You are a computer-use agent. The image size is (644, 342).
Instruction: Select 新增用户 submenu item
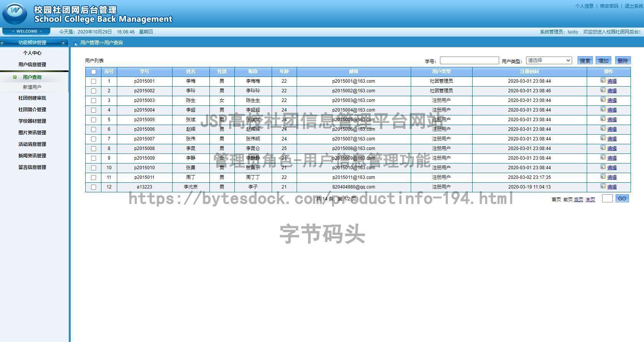click(x=32, y=87)
